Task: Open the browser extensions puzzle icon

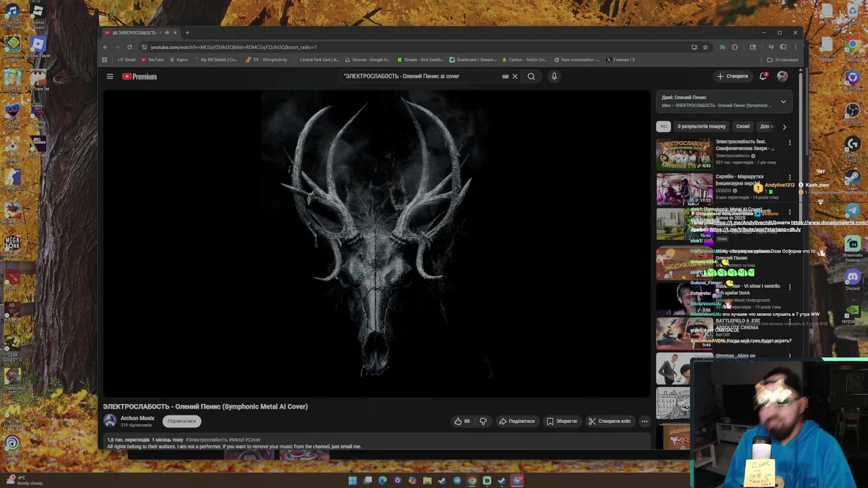Action: point(734,47)
